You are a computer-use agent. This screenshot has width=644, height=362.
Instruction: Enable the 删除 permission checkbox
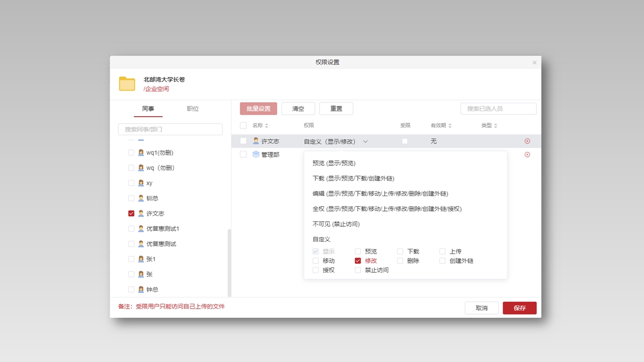400,260
